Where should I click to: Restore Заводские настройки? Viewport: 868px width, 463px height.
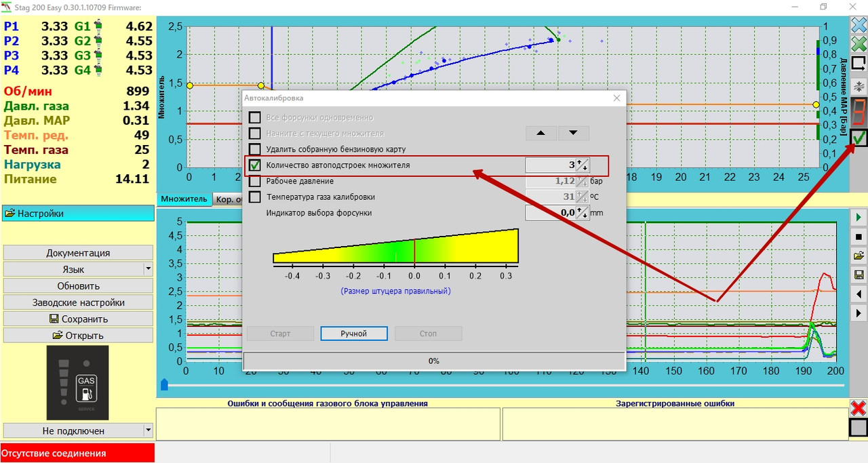click(x=78, y=302)
